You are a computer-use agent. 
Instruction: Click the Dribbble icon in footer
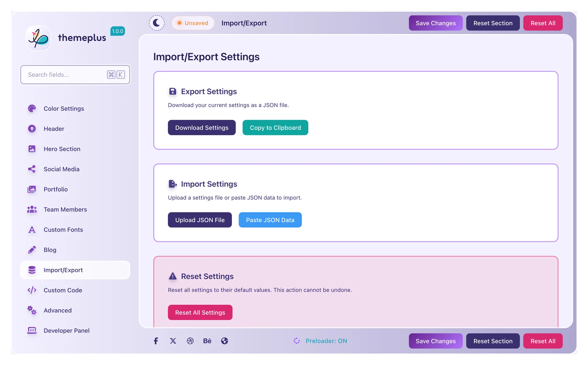point(190,341)
